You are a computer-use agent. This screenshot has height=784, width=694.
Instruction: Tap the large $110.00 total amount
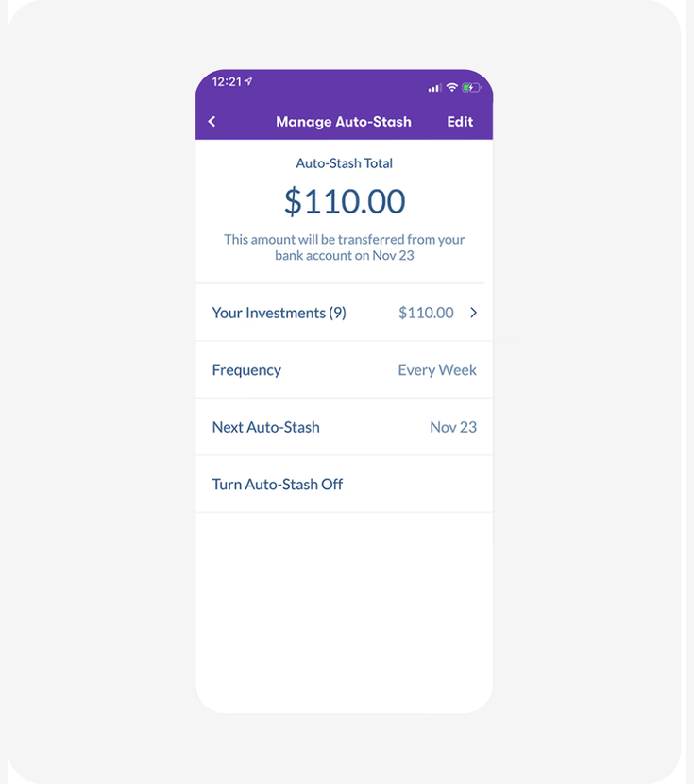click(345, 201)
